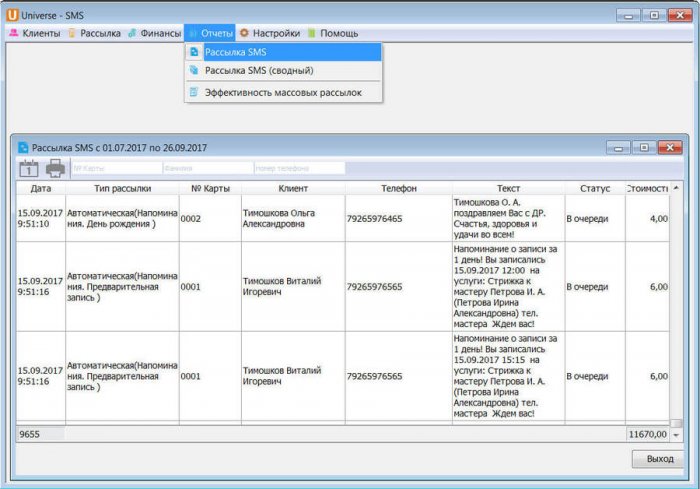The width and height of the screenshot is (700, 489).
Task: Open the Рассылка menu in menu bar
Action: point(94,33)
